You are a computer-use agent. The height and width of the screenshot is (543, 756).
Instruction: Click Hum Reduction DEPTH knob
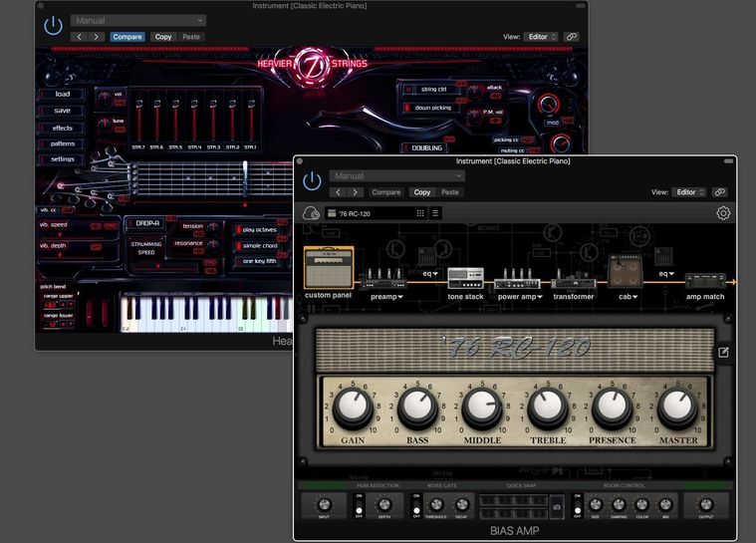[x=384, y=505]
